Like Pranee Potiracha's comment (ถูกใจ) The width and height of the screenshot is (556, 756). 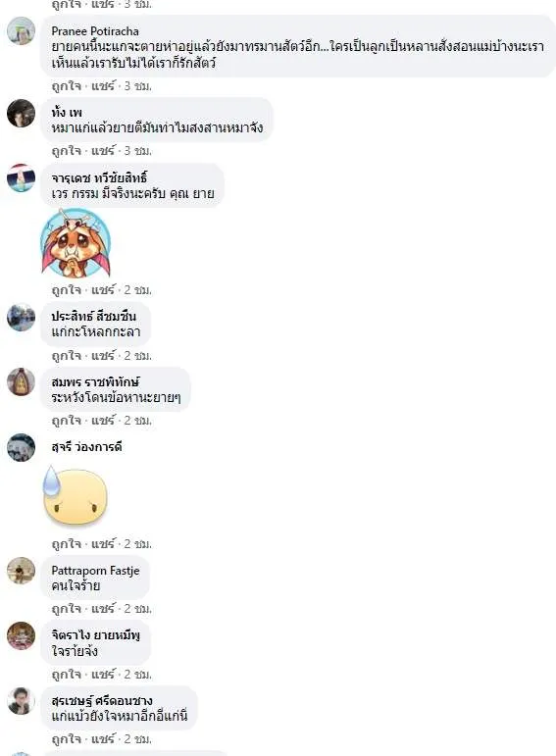(x=67, y=86)
